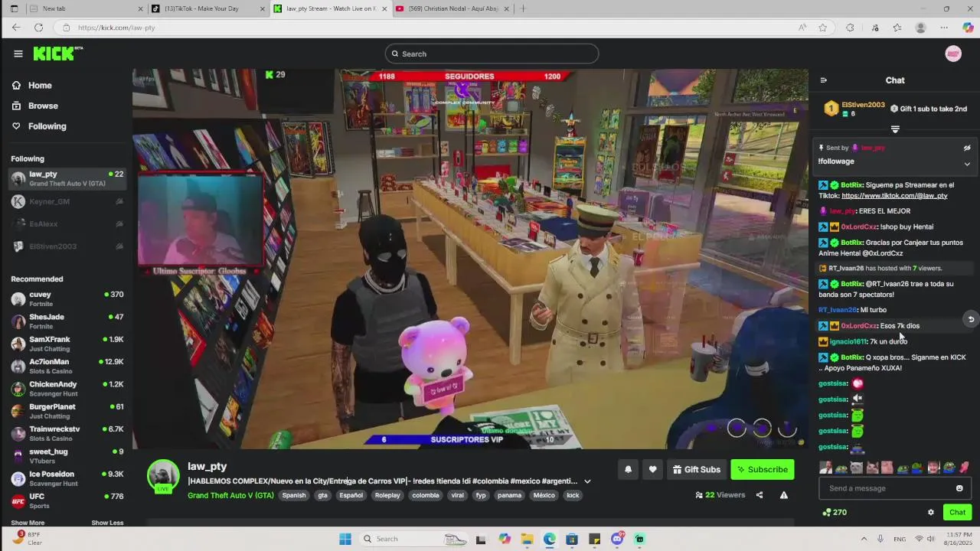Viewport: 980px width, 551px height.
Task: Switch to Christian Nodal YouTube tab
Action: point(452,8)
